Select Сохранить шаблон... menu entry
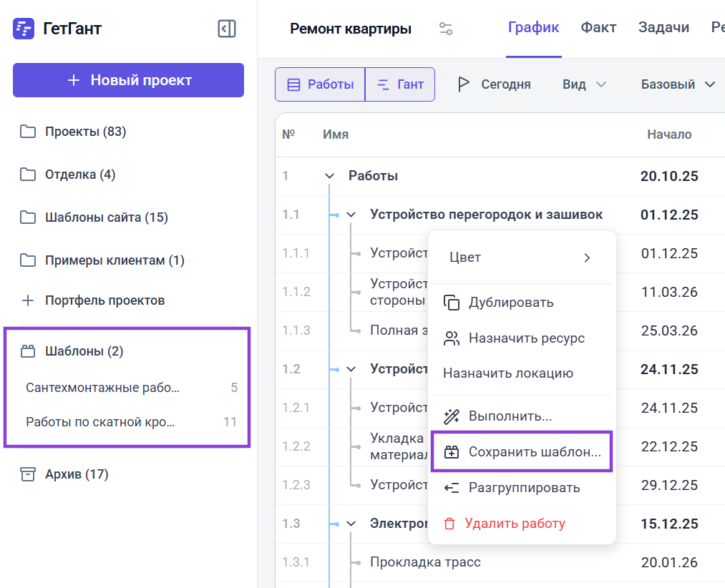Image resolution: width=725 pixels, height=588 pixels. point(522,452)
